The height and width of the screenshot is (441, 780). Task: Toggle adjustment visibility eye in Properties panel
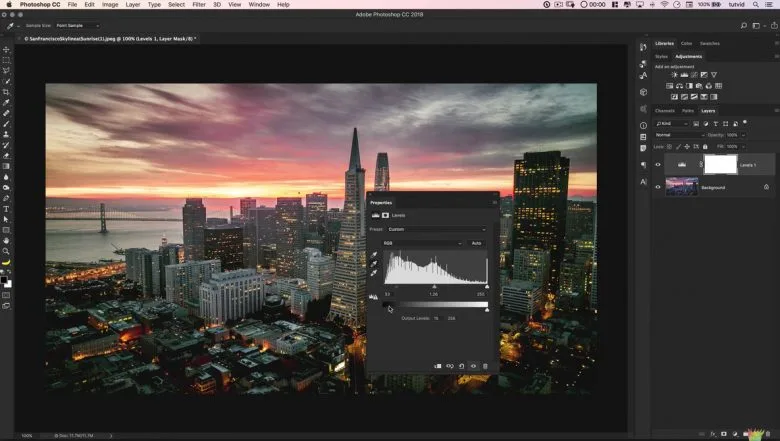coord(474,366)
